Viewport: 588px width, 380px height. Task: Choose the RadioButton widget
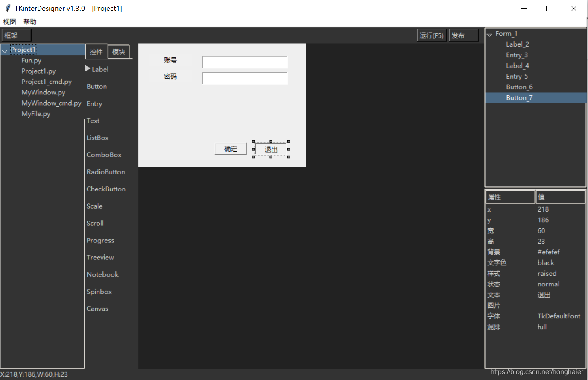pos(105,172)
